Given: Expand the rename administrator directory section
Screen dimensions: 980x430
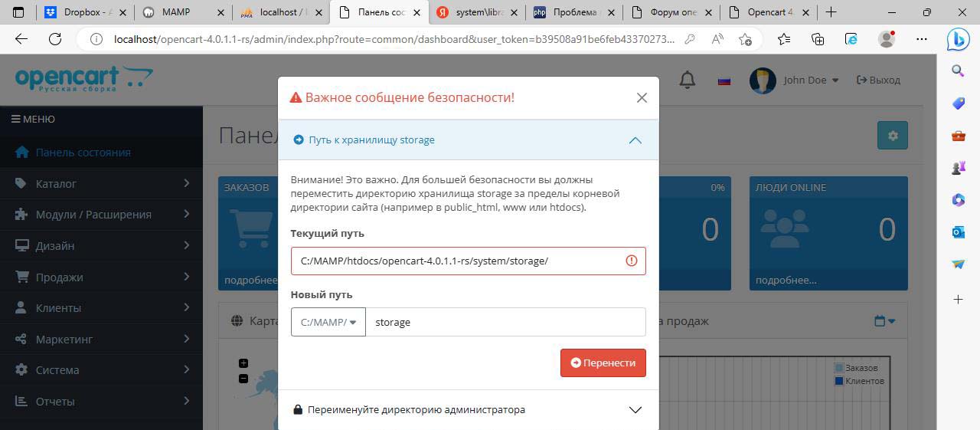Looking at the screenshot, I should (635, 409).
